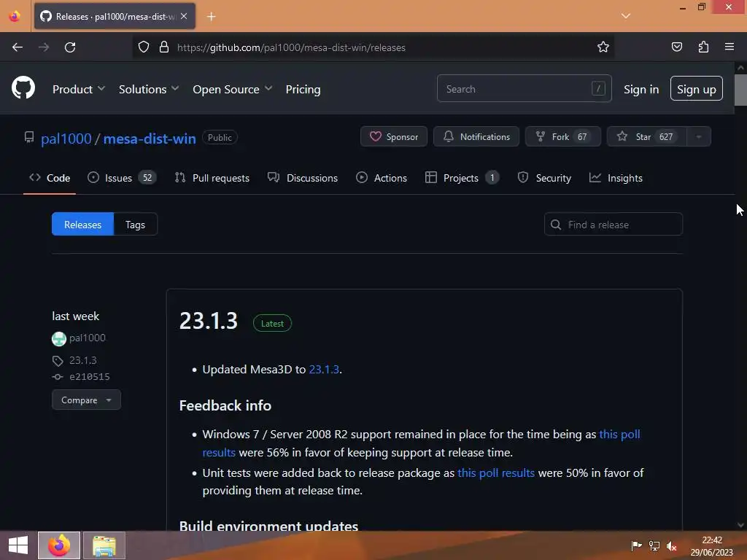This screenshot has width=747, height=560.
Task: Click the tracking protection shield icon
Action: [144, 47]
